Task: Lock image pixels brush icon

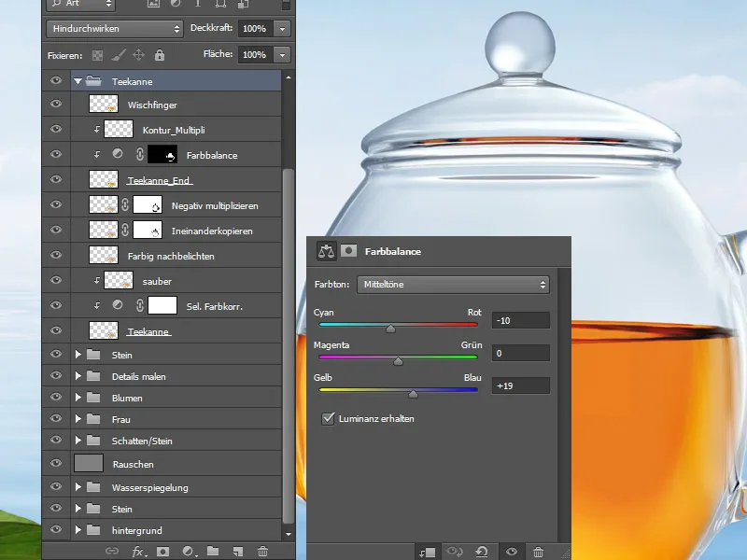Action: pyautogui.click(x=119, y=55)
